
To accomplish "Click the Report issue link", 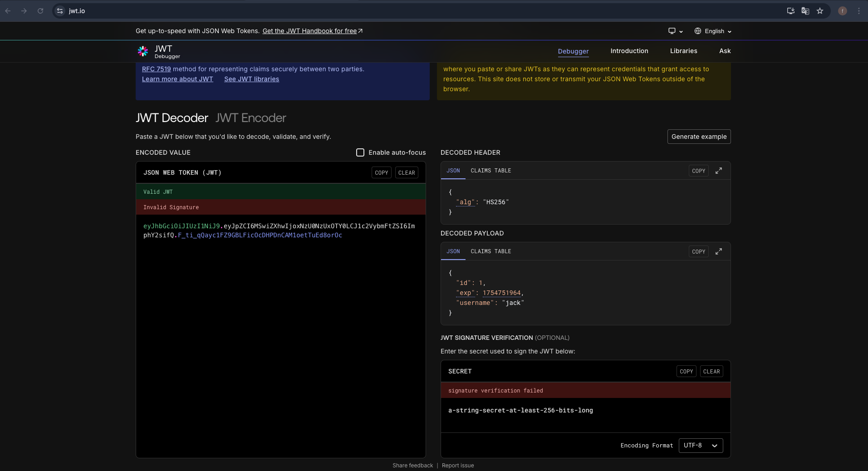I will pyautogui.click(x=458, y=466).
